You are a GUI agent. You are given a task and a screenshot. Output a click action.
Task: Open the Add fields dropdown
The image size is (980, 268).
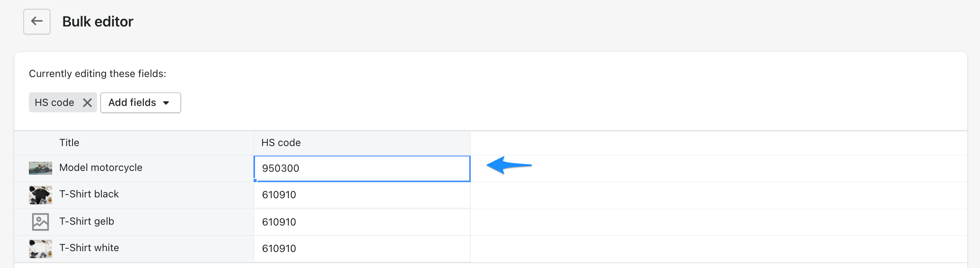(140, 103)
